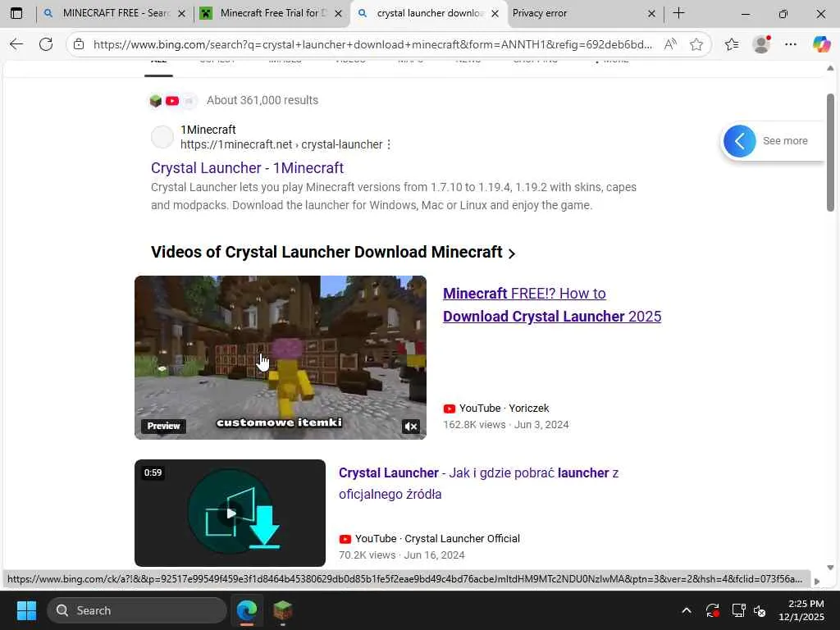Click the See more label
840x630 pixels.
pos(785,141)
